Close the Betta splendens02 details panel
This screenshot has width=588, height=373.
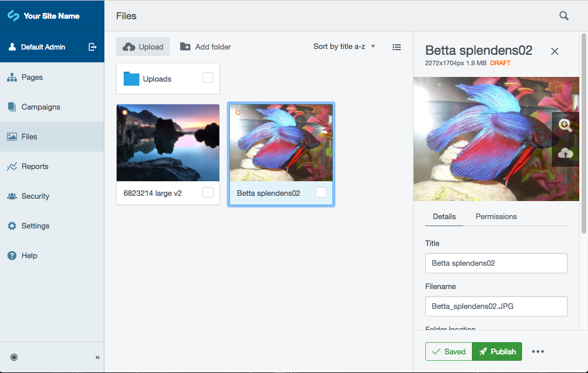pos(554,51)
